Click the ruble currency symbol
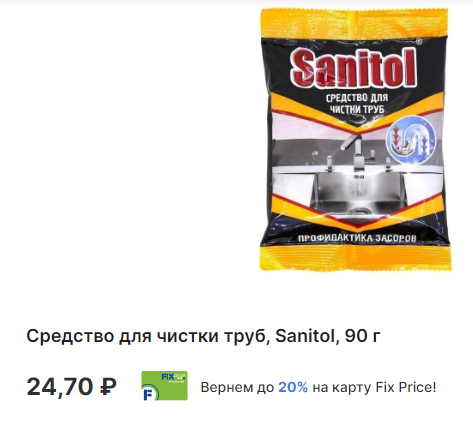 point(108,387)
